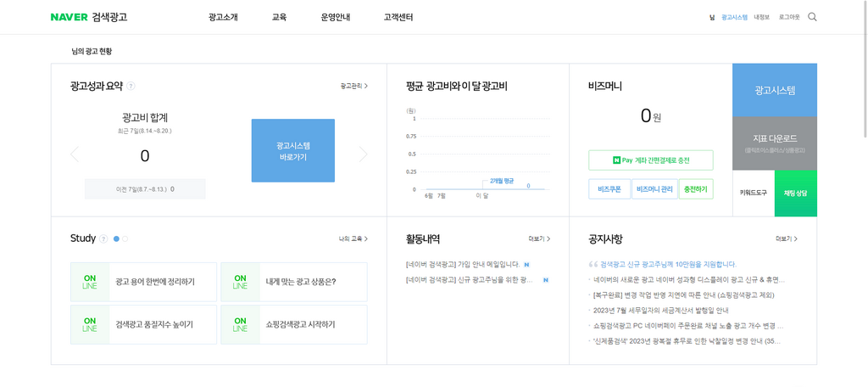Viewport: 868px width, 387px height.
Task: Open 광고관리 chevron link
Action: click(354, 86)
